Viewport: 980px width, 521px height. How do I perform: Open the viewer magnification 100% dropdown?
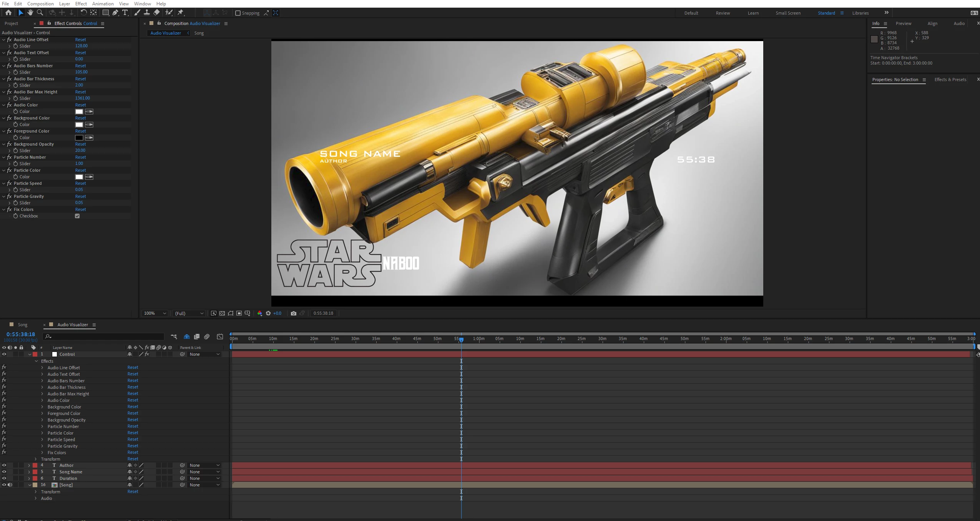coord(155,313)
